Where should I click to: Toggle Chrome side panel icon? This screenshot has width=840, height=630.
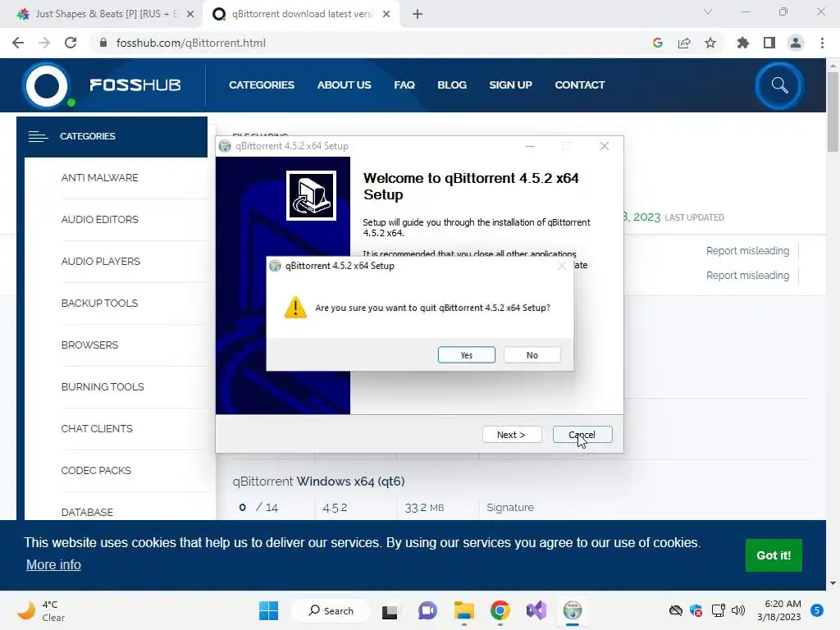pyautogui.click(x=769, y=43)
